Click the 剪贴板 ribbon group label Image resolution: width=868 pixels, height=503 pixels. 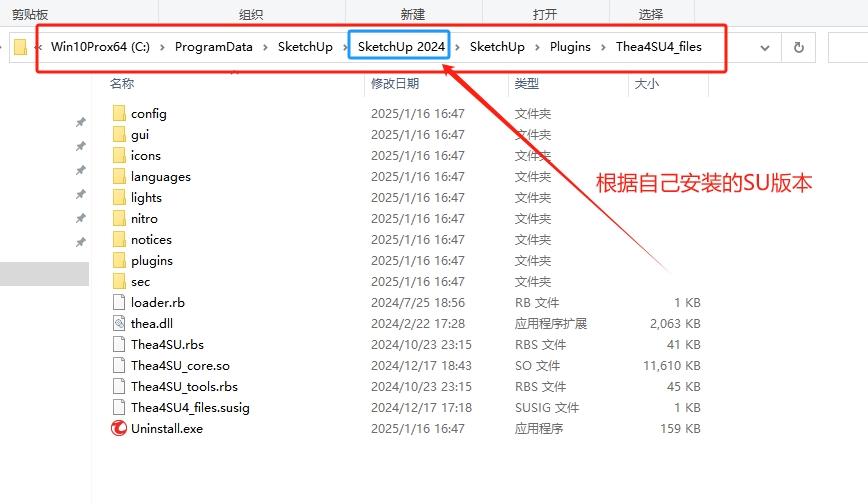30,15
